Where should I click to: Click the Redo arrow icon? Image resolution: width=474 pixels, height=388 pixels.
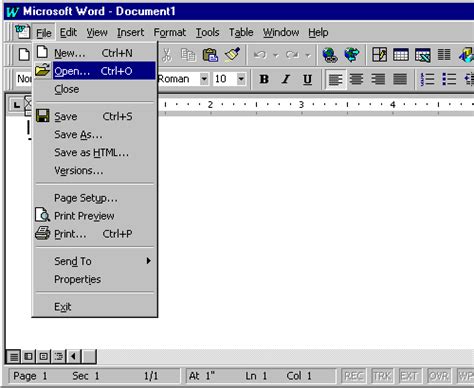292,55
